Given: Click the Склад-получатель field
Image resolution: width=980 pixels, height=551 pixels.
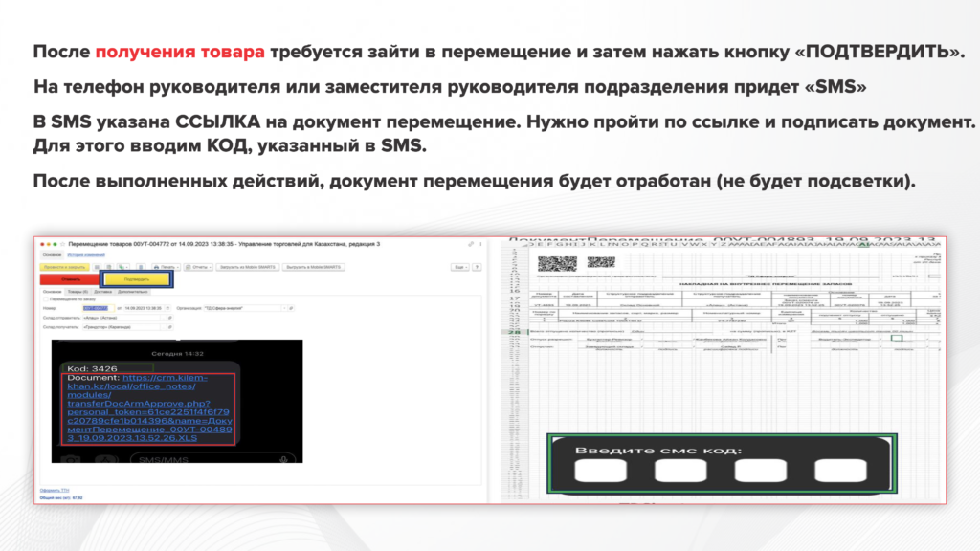Looking at the screenshot, I should (123, 327).
